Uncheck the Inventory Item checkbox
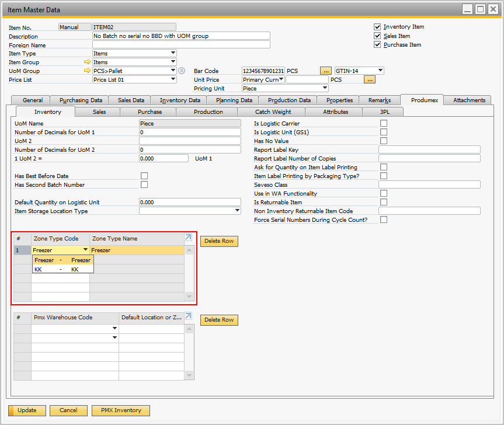 377,27
